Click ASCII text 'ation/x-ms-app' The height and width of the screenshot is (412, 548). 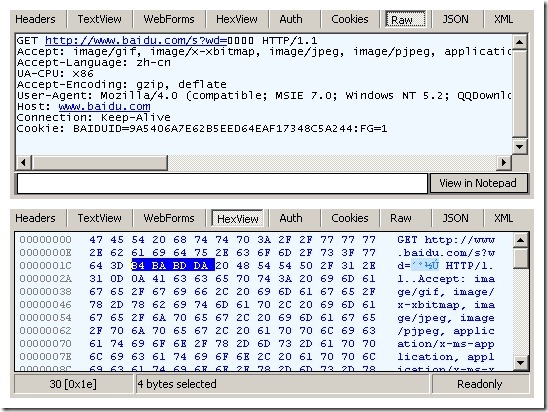pyautogui.click(x=446, y=344)
